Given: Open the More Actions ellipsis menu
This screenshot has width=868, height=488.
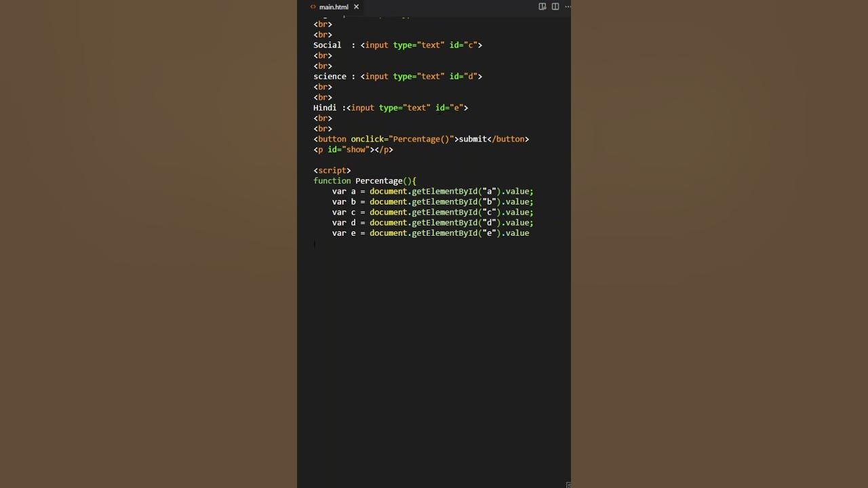Looking at the screenshot, I should click(568, 7).
